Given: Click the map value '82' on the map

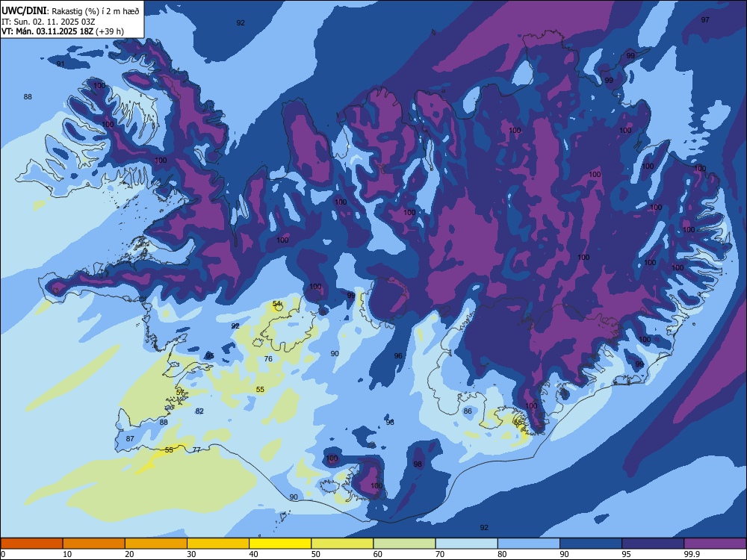Looking at the screenshot, I should (199, 411).
